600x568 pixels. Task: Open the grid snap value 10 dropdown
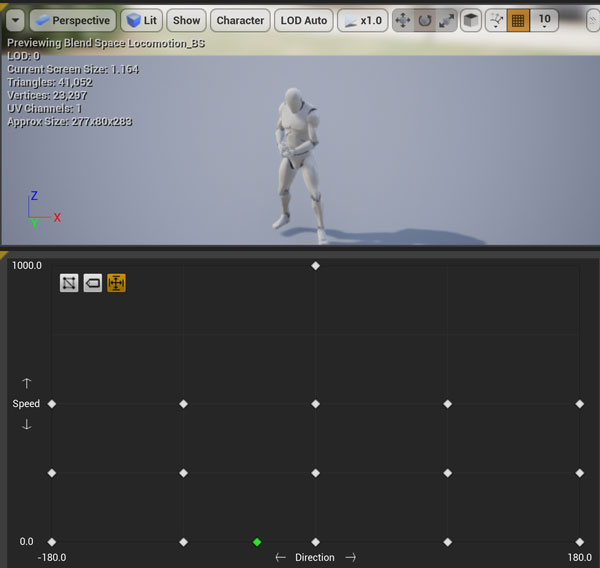click(x=544, y=20)
